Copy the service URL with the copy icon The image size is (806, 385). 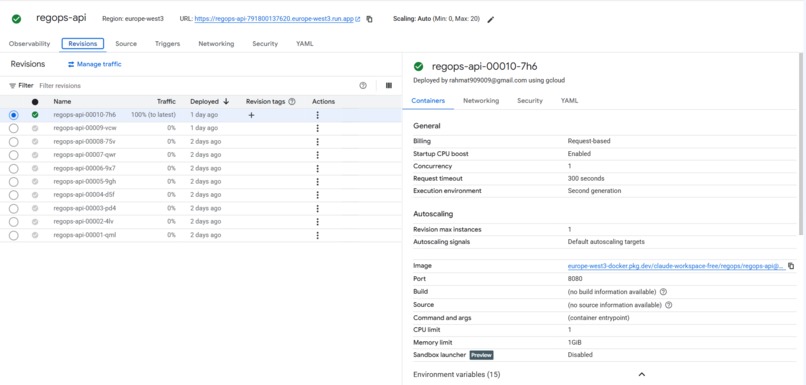(369, 20)
